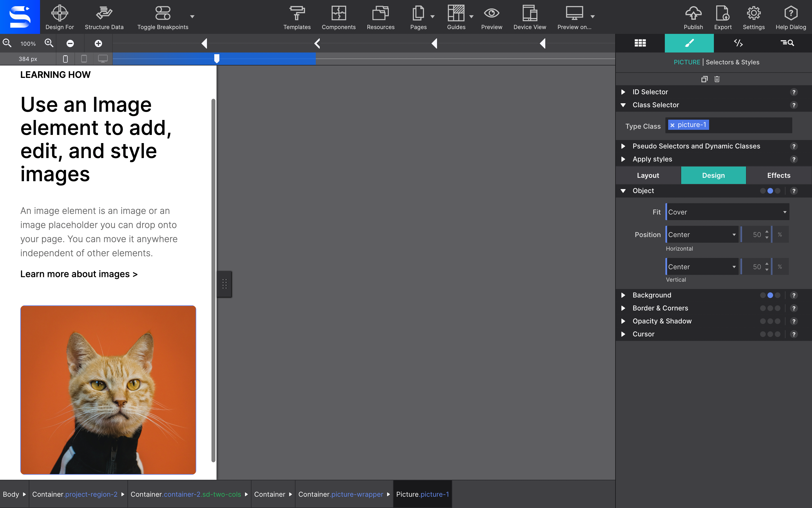The width and height of the screenshot is (812, 508).
Task: Open Structure Data panel
Action: 104,17
